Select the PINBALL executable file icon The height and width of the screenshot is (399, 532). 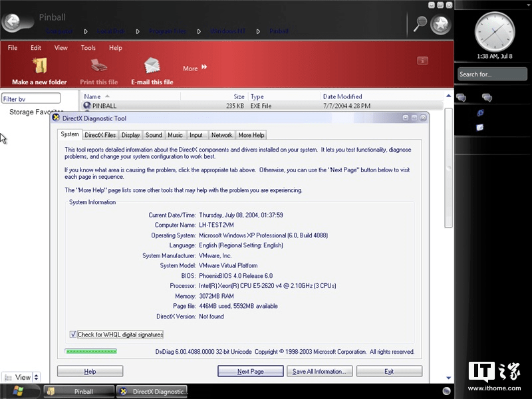tap(88, 105)
